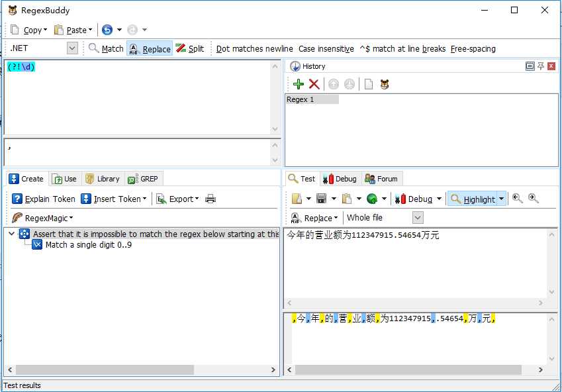Click the History panel float icon
The height and width of the screenshot is (392, 562).
(x=530, y=66)
